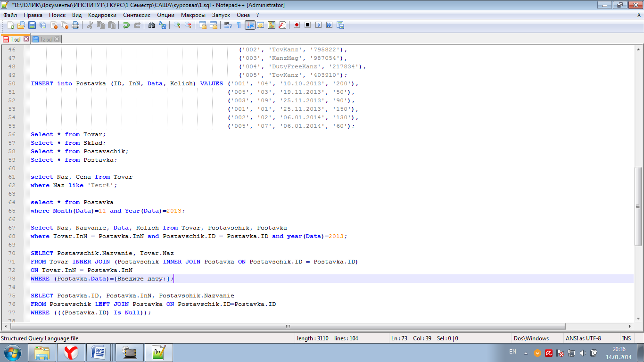644x362 pixels.
Task: Click the Zoom In magnifier icon
Action: click(x=177, y=25)
